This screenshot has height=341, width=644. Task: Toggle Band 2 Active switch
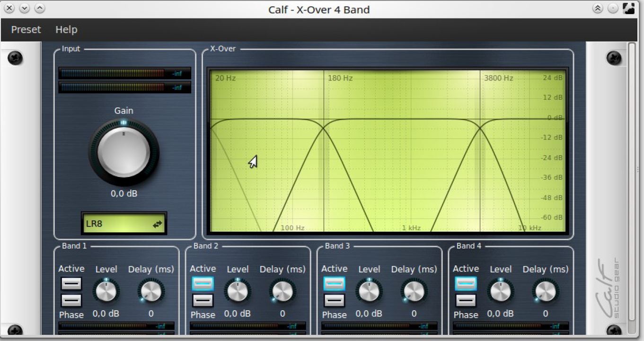[203, 284]
